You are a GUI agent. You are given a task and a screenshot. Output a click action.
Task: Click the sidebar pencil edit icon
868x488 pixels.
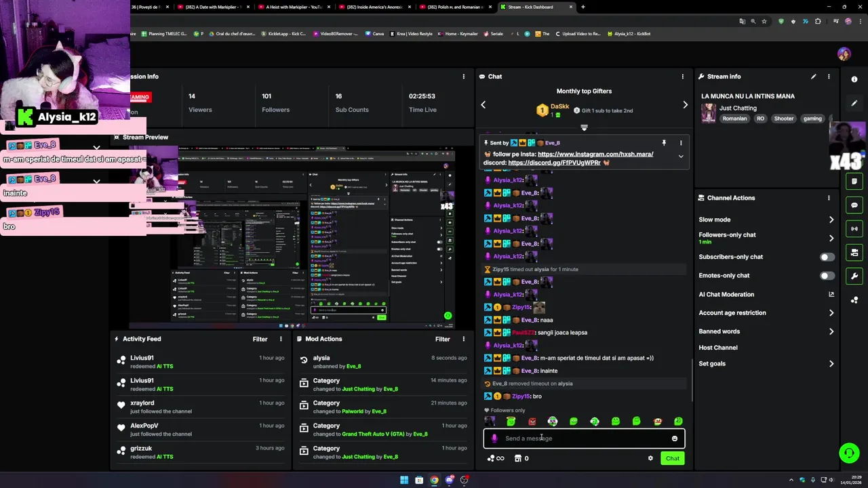pyautogui.click(x=854, y=103)
